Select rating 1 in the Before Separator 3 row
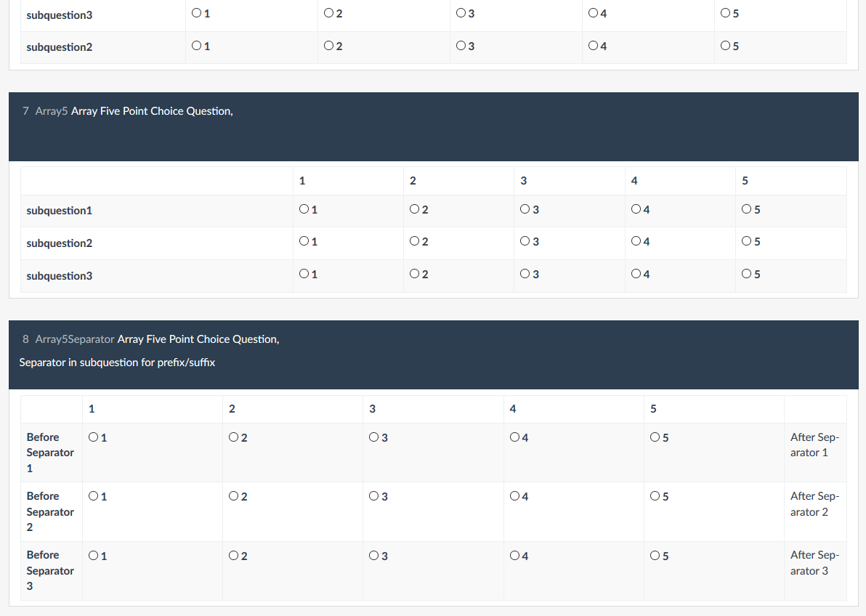This screenshot has height=616, width=866. tap(93, 556)
